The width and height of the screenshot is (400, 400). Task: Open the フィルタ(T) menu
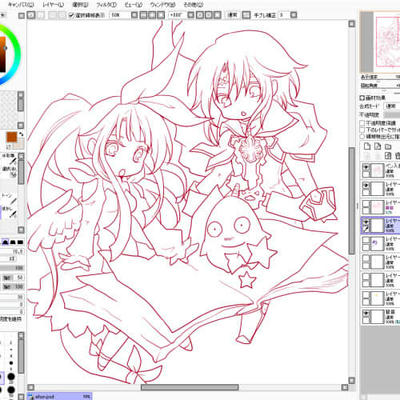click(x=106, y=5)
